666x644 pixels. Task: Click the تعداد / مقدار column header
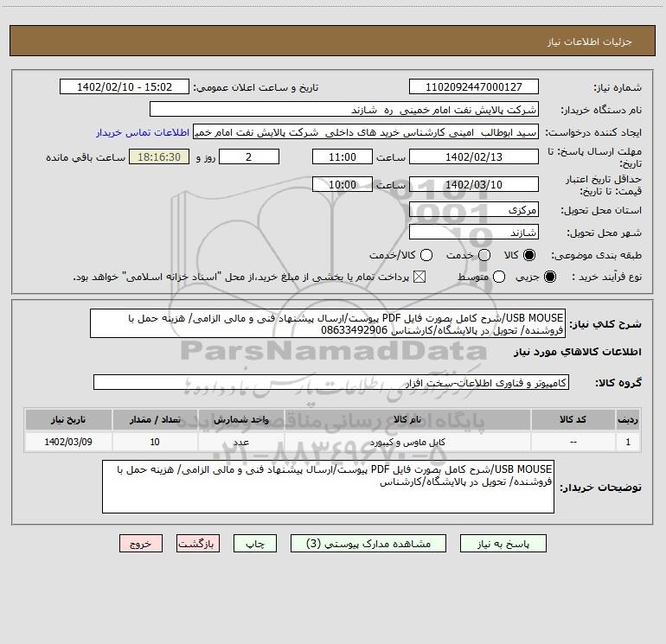coord(155,420)
